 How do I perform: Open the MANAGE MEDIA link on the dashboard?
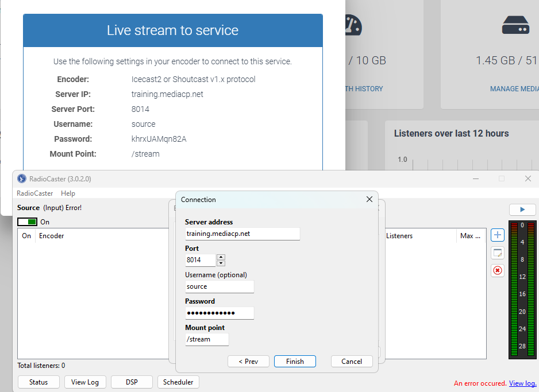pos(514,89)
